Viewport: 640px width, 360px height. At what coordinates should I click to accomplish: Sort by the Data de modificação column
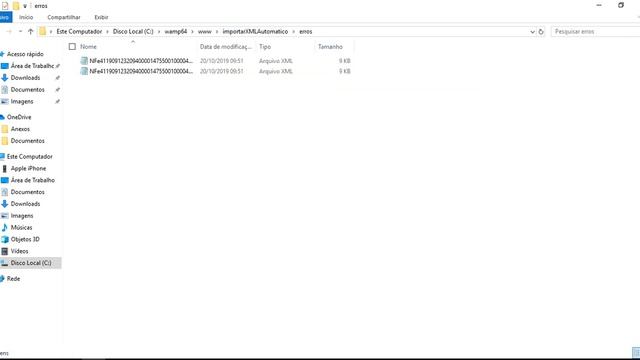tap(226, 47)
